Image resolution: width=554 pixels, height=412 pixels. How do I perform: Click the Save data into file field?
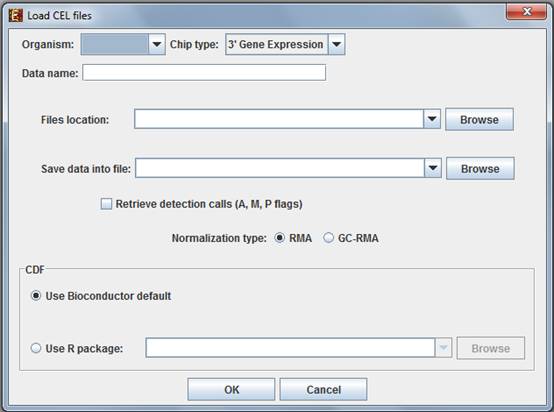280,168
